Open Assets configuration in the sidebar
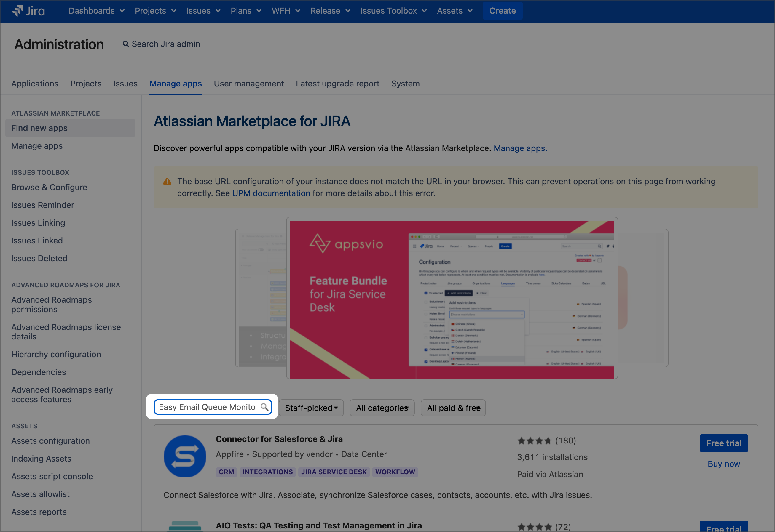775x532 pixels. [51, 441]
